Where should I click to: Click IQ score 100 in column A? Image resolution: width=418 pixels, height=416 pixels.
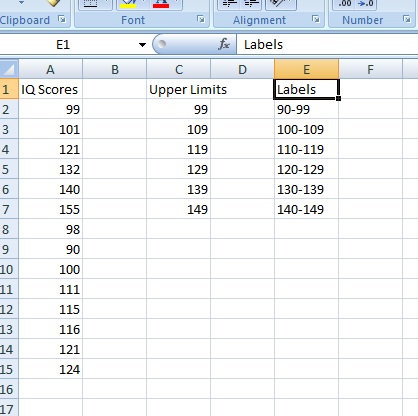coord(50,269)
